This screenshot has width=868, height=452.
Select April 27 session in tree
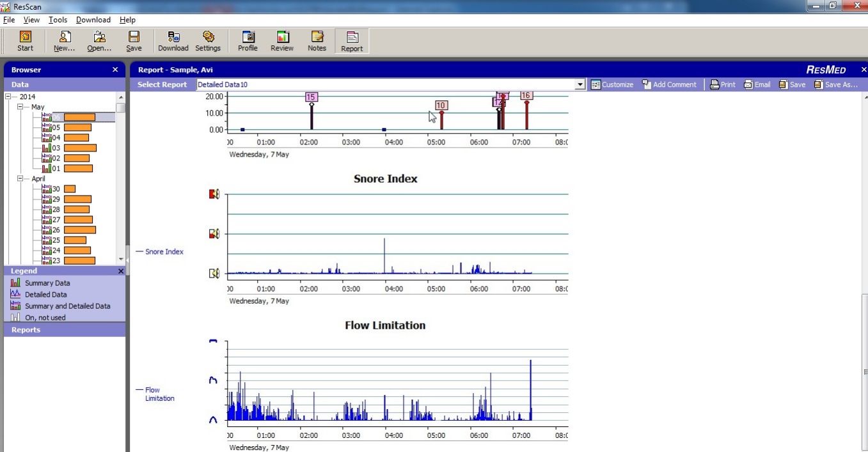point(67,219)
